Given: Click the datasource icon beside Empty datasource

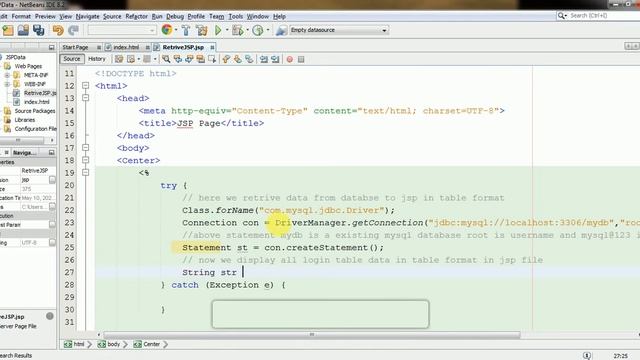Looking at the screenshot, I should coord(281,30).
